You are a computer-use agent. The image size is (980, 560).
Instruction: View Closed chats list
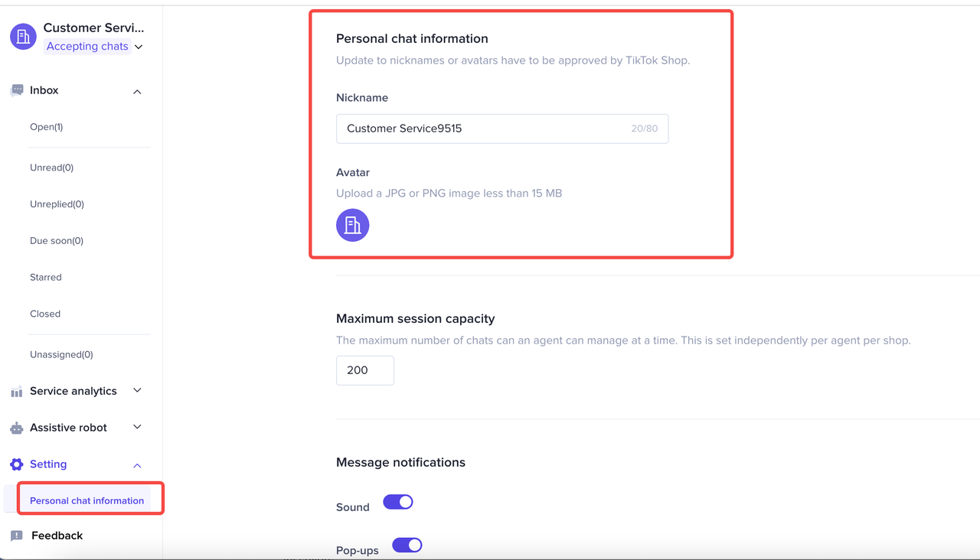pos(45,314)
